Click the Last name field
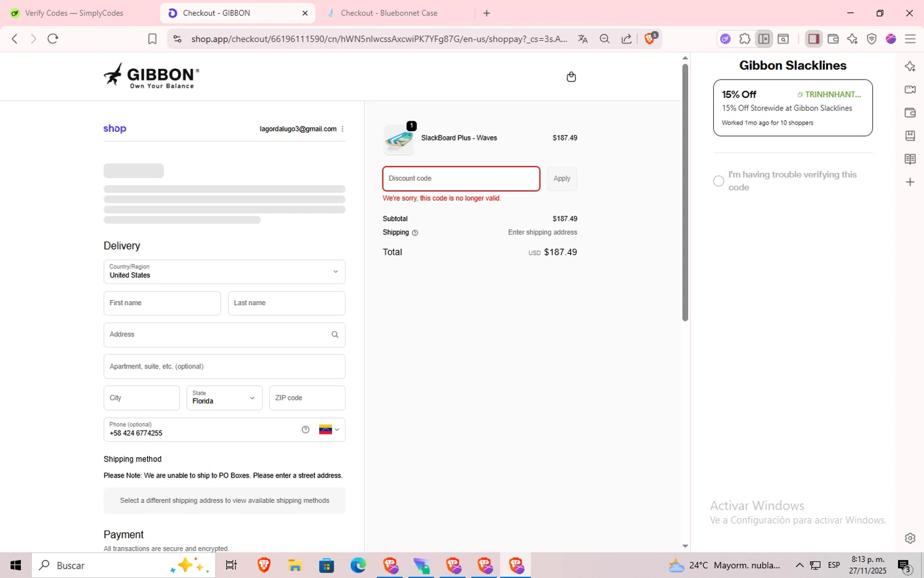 pos(286,303)
